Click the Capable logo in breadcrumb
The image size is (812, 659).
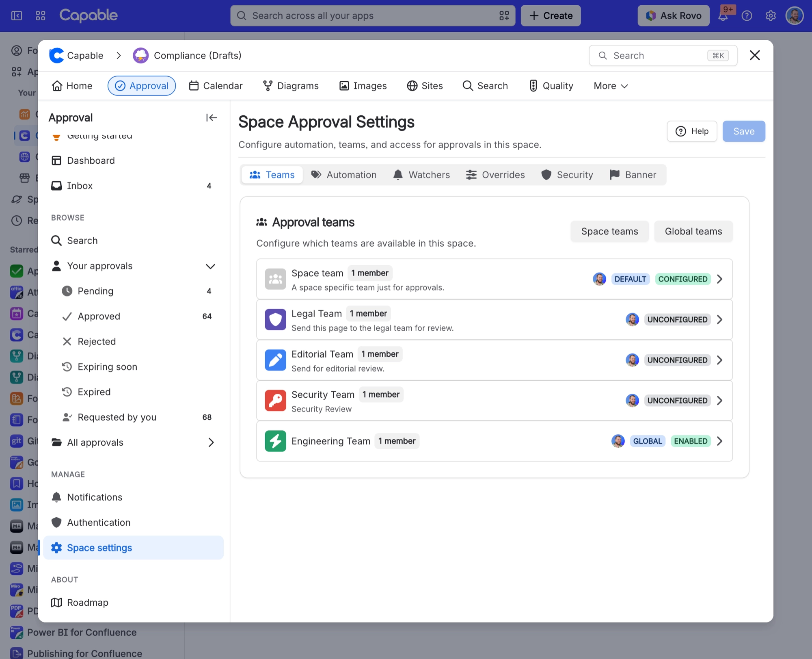(56, 56)
